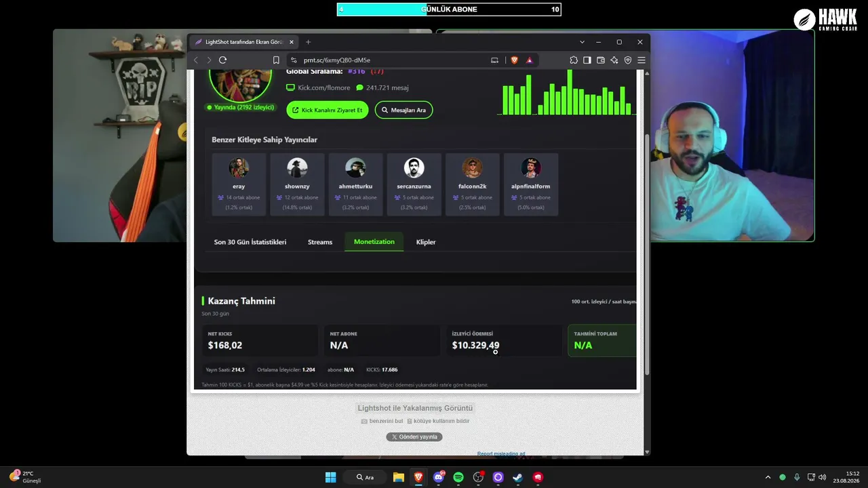Click the benzerini bul link
The width and height of the screenshot is (868, 488).
click(x=382, y=421)
